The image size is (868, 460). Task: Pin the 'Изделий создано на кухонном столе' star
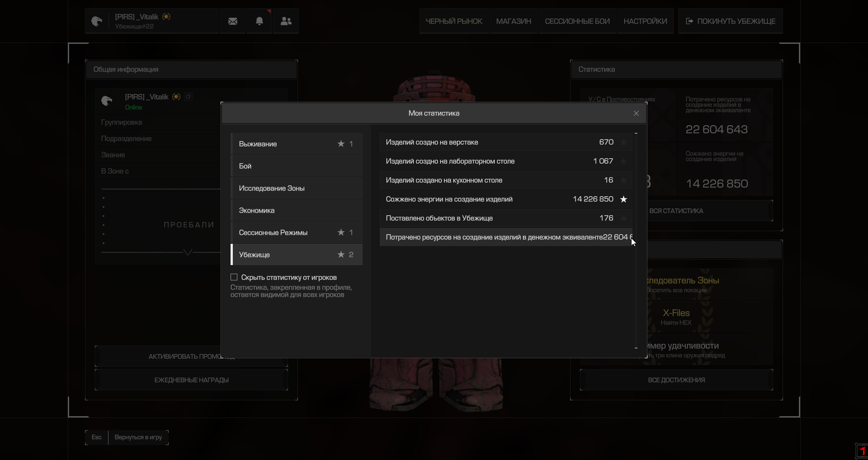coord(623,180)
